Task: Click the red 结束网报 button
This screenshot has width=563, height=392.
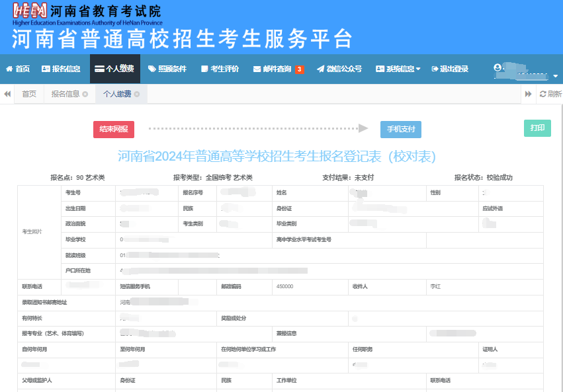Action: pos(114,130)
